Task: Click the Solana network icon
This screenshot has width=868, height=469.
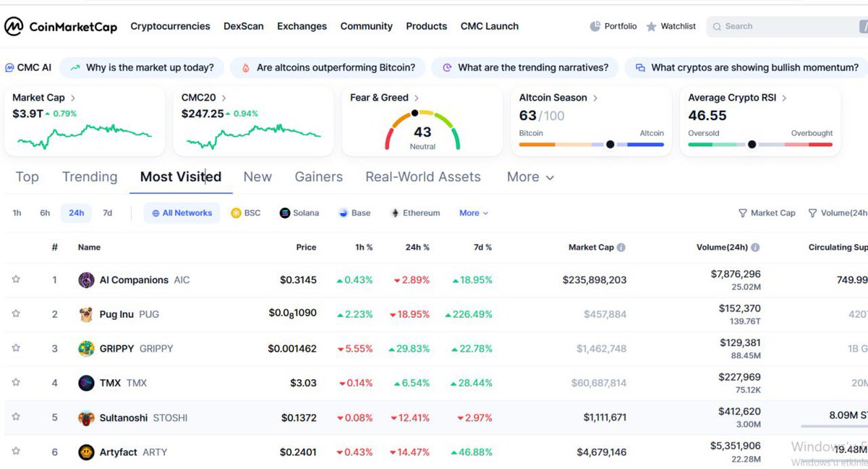Action: point(285,213)
